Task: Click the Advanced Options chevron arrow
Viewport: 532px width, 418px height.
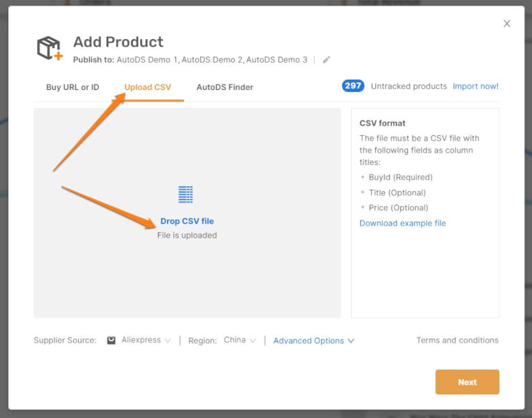Action: click(351, 341)
